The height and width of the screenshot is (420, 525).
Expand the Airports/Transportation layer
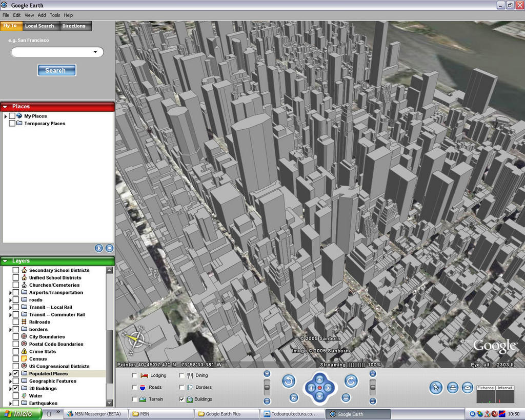(x=10, y=293)
